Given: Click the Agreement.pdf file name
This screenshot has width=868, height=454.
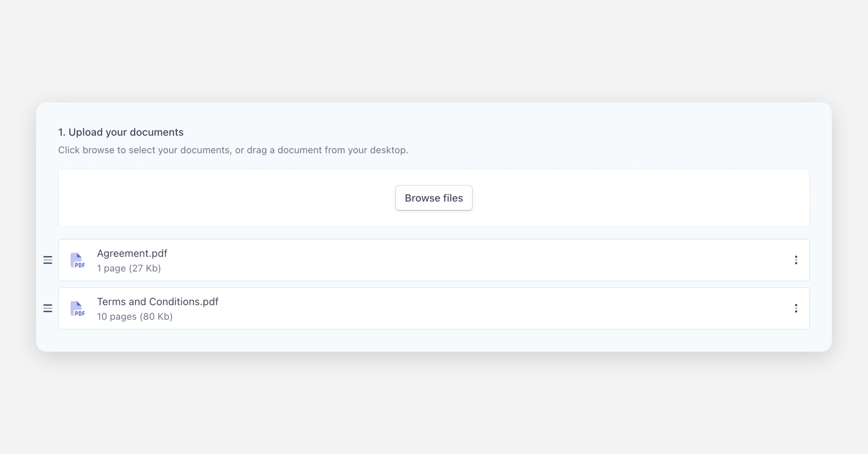Looking at the screenshot, I should tap(132, 253).
